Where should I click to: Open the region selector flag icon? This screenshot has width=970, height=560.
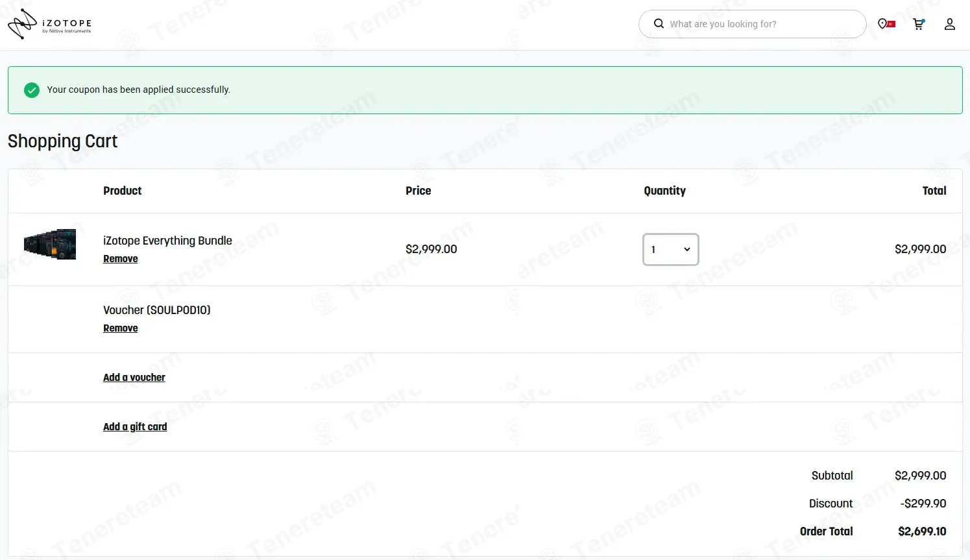pyautogui.click(x=886, y=24)
